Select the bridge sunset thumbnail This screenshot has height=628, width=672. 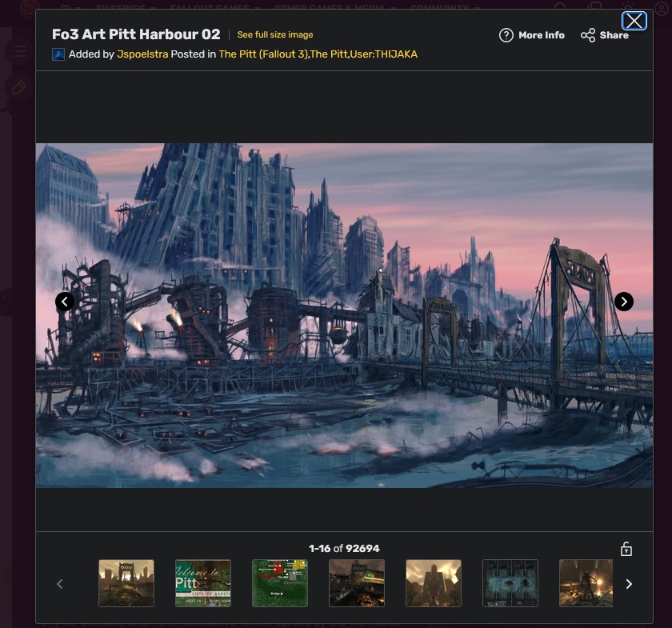[x=126, y=583]
